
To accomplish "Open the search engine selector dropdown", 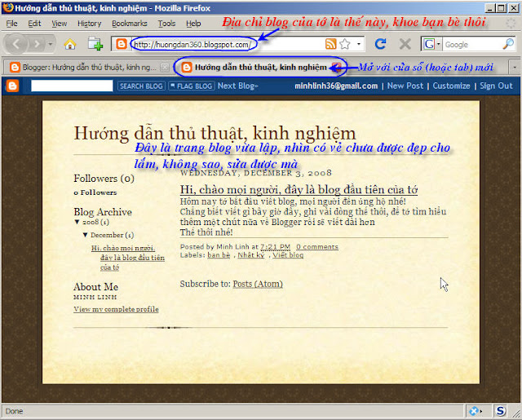I will (x=431, y=44).
